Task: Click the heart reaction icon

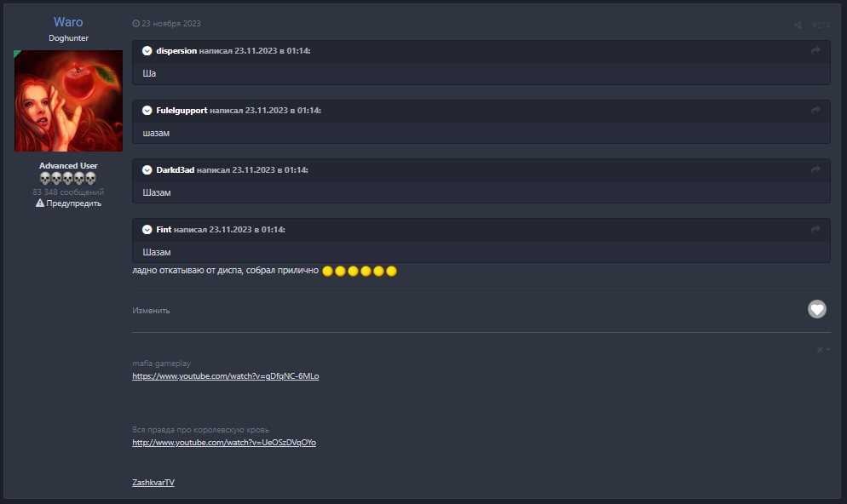Action: 816,309
